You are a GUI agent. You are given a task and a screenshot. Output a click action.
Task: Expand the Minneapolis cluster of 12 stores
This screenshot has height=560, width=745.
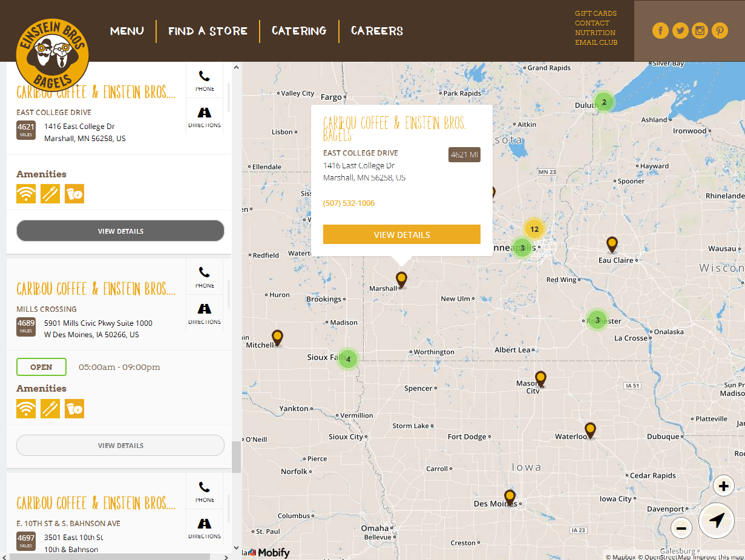tap(534, 229)
